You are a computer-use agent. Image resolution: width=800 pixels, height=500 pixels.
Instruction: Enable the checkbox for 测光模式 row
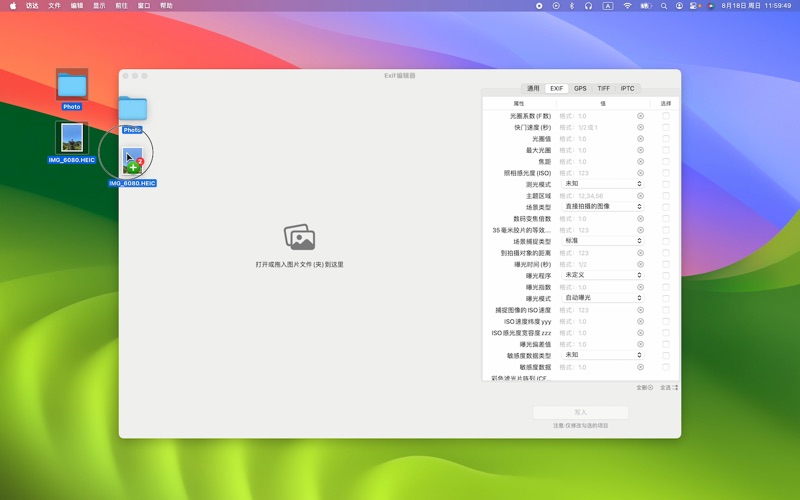pos(666,184)
